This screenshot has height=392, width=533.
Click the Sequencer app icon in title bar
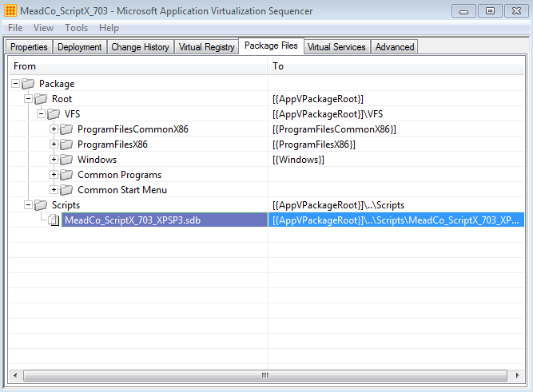click(x=10, y=11)
